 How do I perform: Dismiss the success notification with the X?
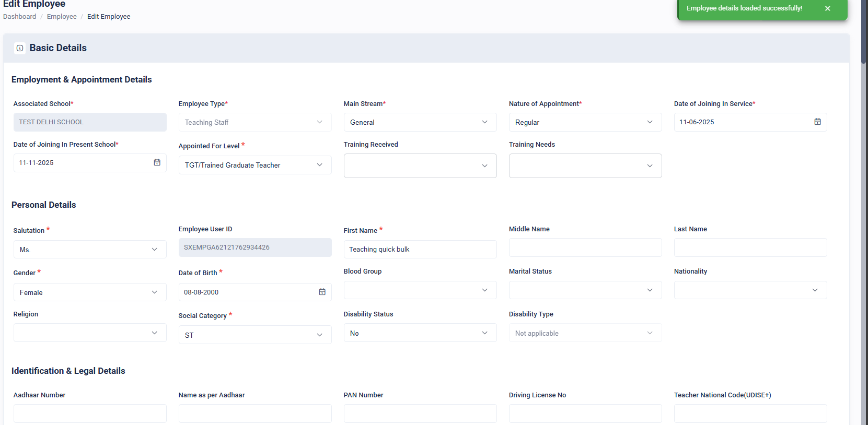tap(828, 8)
